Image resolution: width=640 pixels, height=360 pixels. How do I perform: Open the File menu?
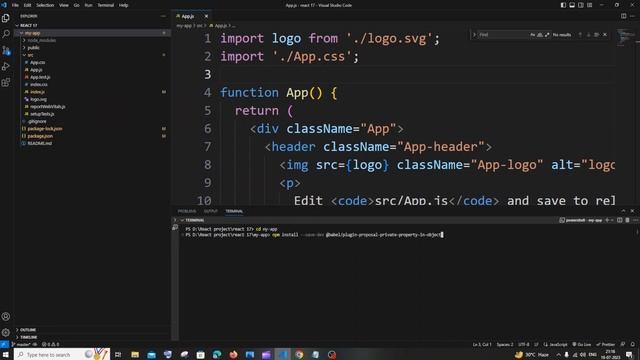point(15,5)
